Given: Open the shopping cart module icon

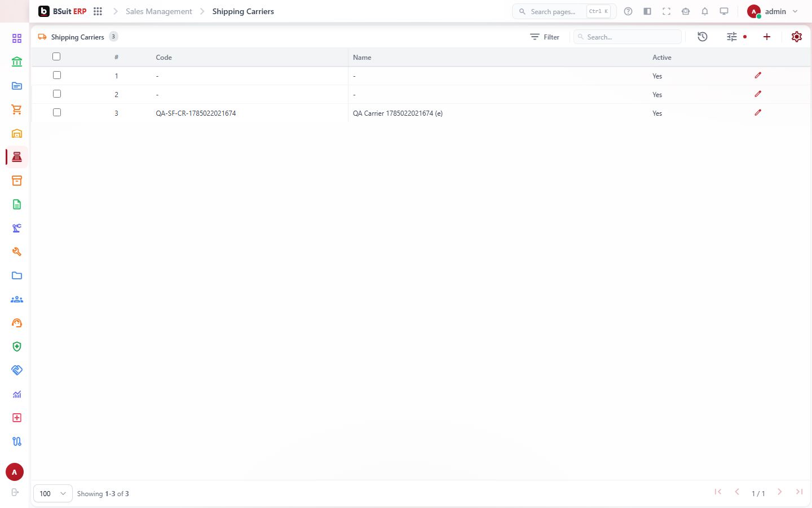Looking at the screenshot, I should (17, 110).
